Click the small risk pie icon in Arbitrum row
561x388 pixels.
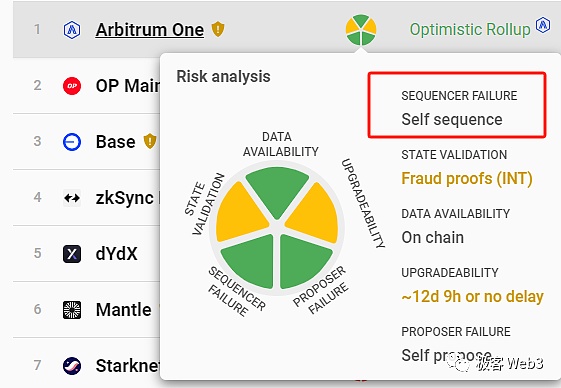[361, 30]
